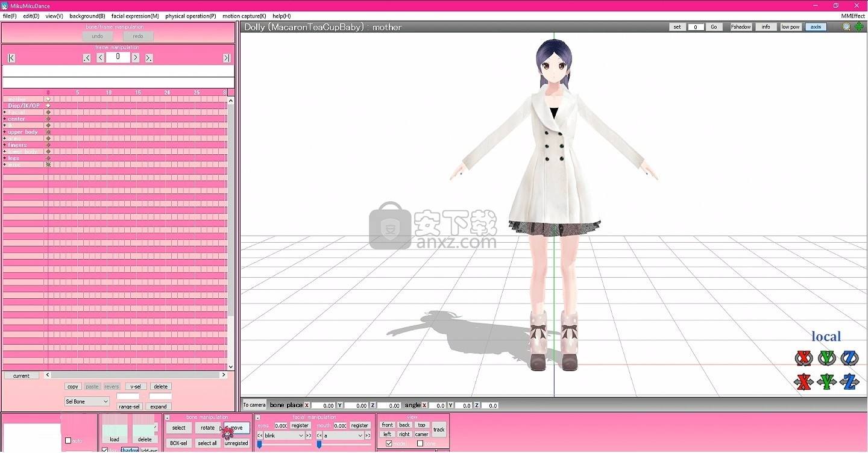868x453 pixels.
Task: Click the keyframe diamond in the center row
Action: [x=48, y=119]
